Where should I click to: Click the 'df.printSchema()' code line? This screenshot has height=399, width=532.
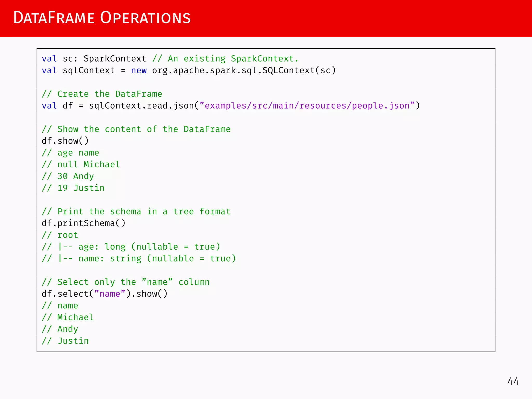84,223
